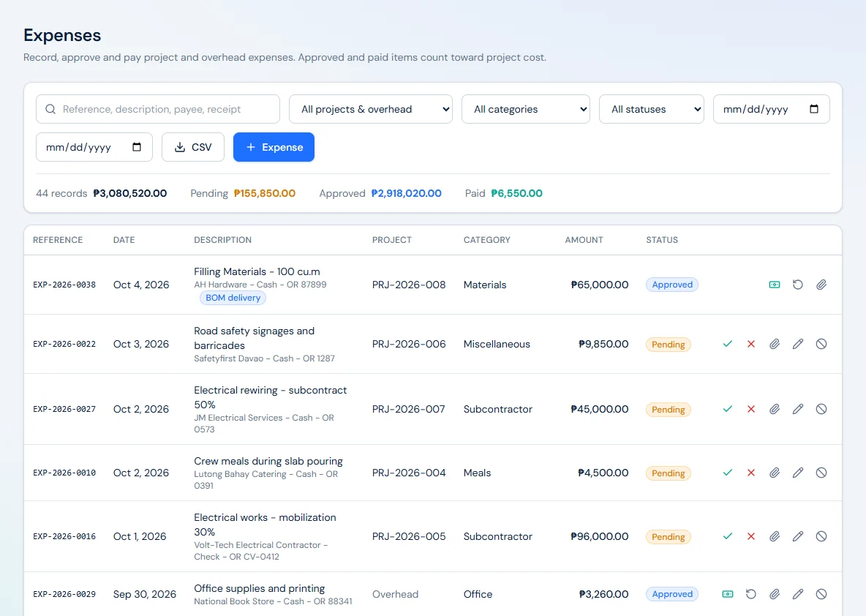Click the Paid total ₱6,550.00

tap(516, 193)
